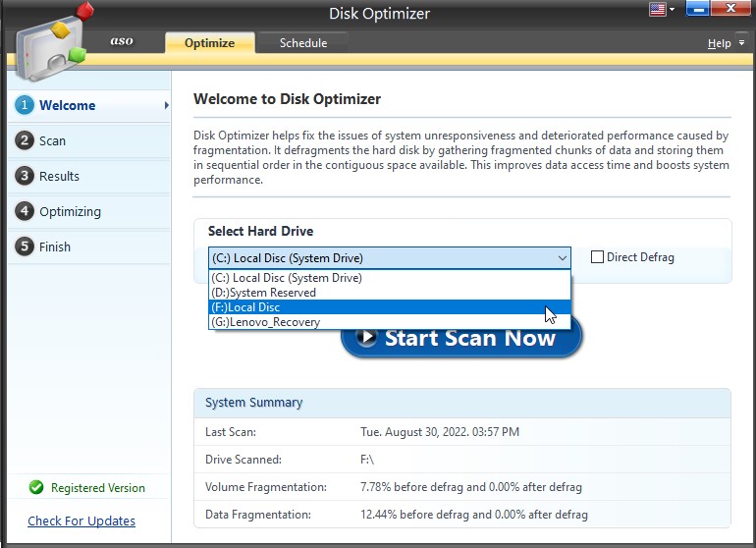The image size is (756, 548).
Task: Expand the Help menu arrow
Action: tap(741, 43)
